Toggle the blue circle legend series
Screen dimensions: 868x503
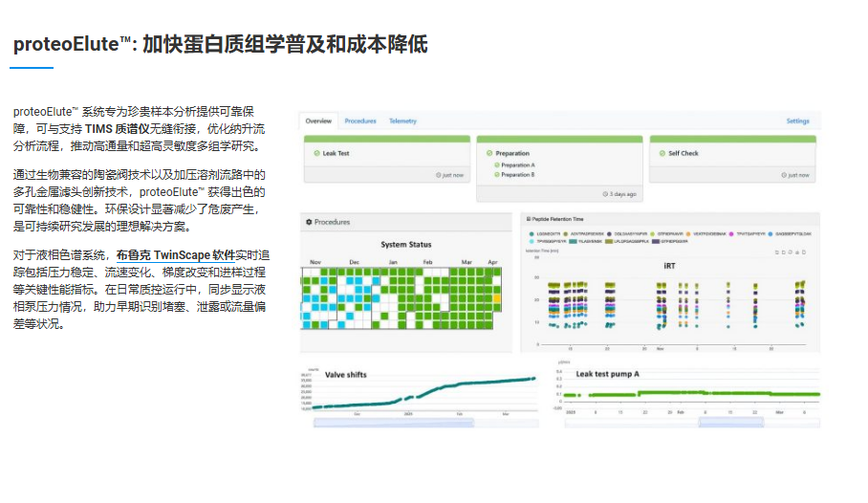click(770, 233)
